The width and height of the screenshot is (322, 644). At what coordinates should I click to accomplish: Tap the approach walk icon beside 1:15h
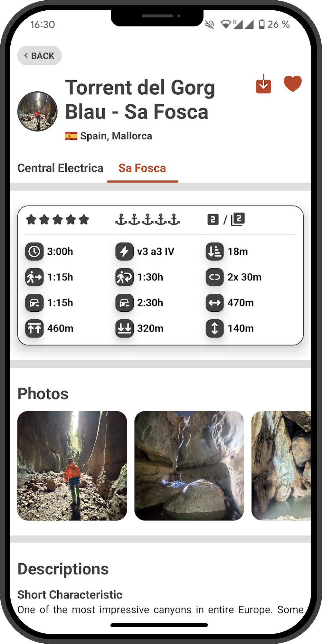point(34,277)
